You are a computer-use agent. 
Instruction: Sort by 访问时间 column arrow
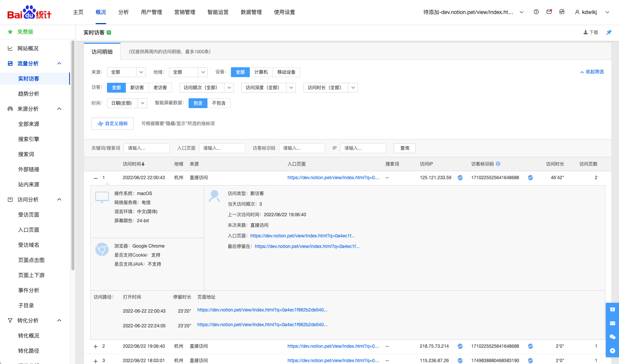(x=143, y=164)
